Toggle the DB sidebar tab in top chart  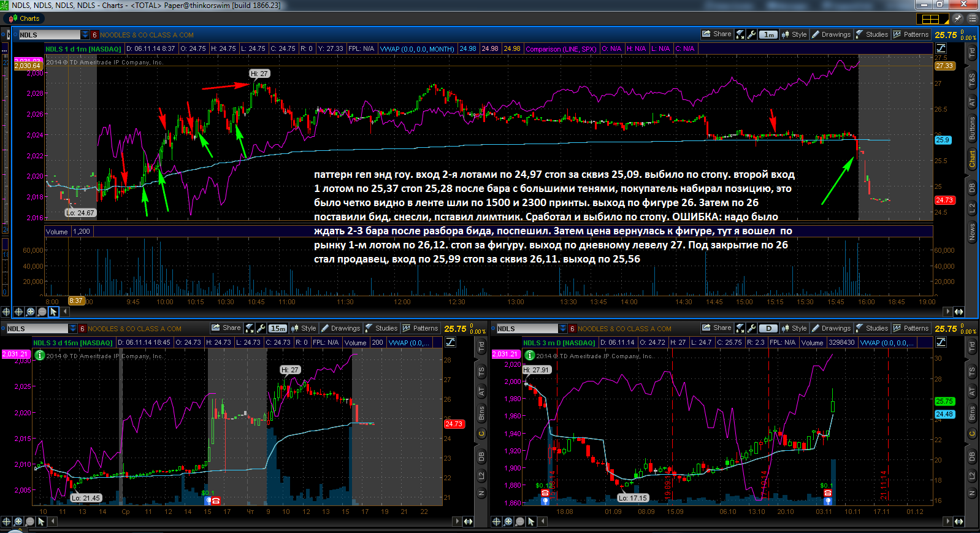click(x=972, y=187)
